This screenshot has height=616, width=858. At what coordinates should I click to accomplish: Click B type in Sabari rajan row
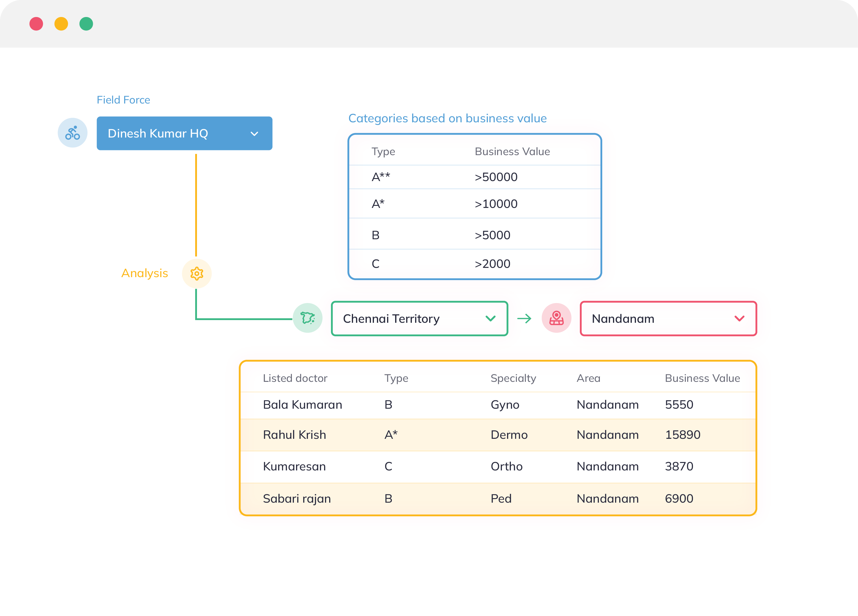pos(389,499)
